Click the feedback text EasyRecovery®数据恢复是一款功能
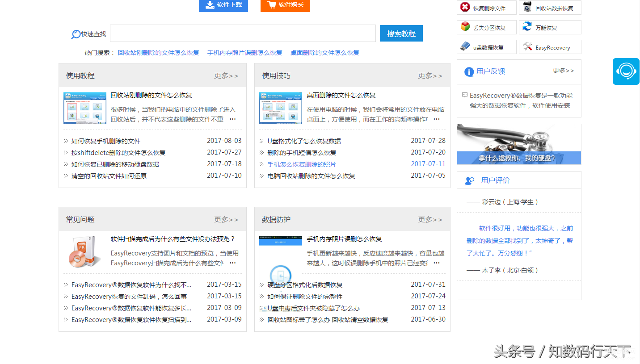 click(521, 96)
